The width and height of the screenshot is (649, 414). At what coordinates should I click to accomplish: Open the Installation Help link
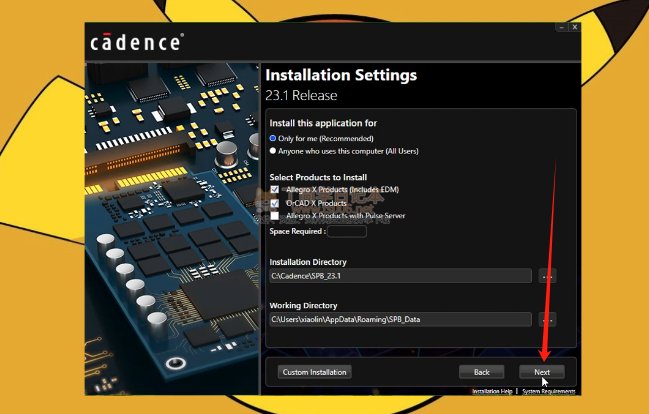(x=492, y=391)
